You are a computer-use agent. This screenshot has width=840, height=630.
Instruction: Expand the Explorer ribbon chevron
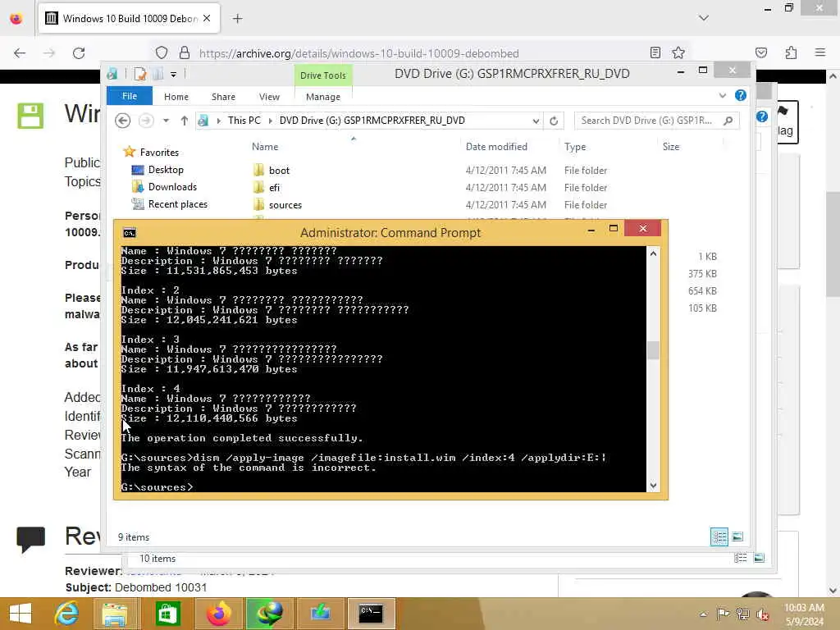click(722, 95)
